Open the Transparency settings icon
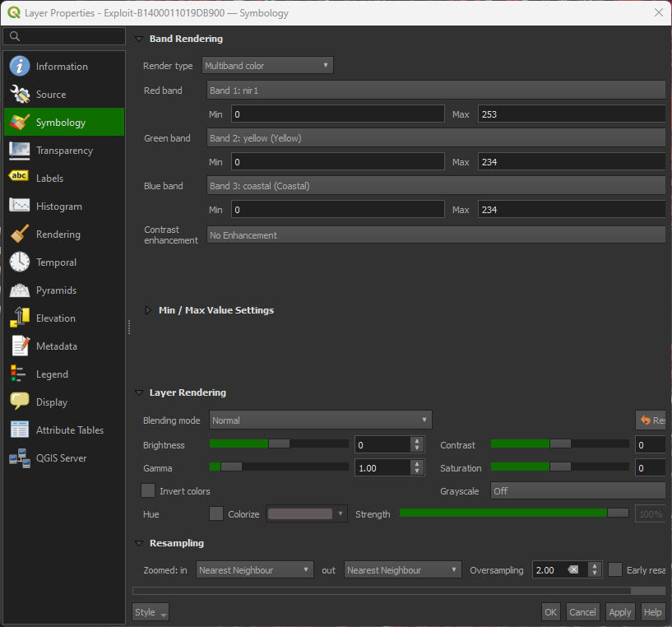This screenshot has width=672, height=627. coord(20,151)
